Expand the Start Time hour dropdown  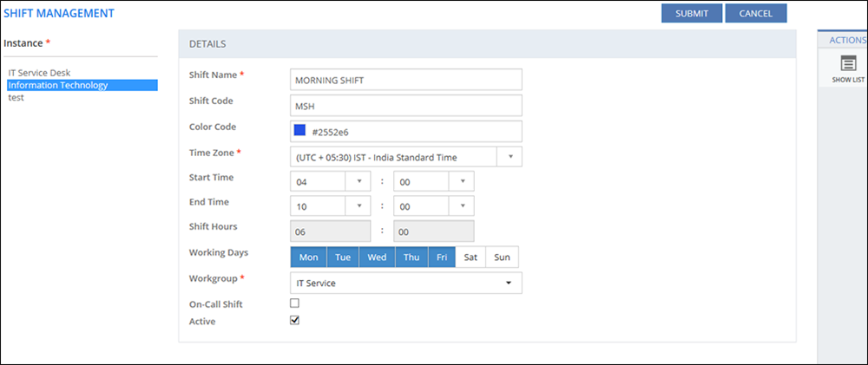[358, 181]
